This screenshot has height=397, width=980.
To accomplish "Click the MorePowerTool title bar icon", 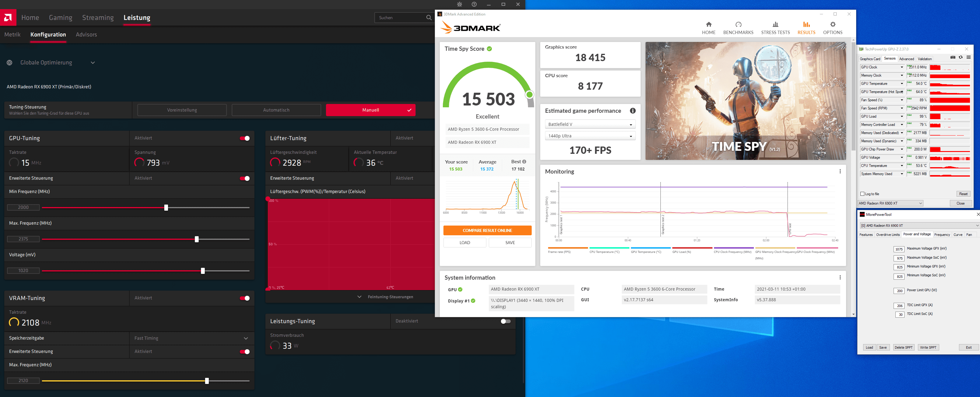I will (862, 214).
